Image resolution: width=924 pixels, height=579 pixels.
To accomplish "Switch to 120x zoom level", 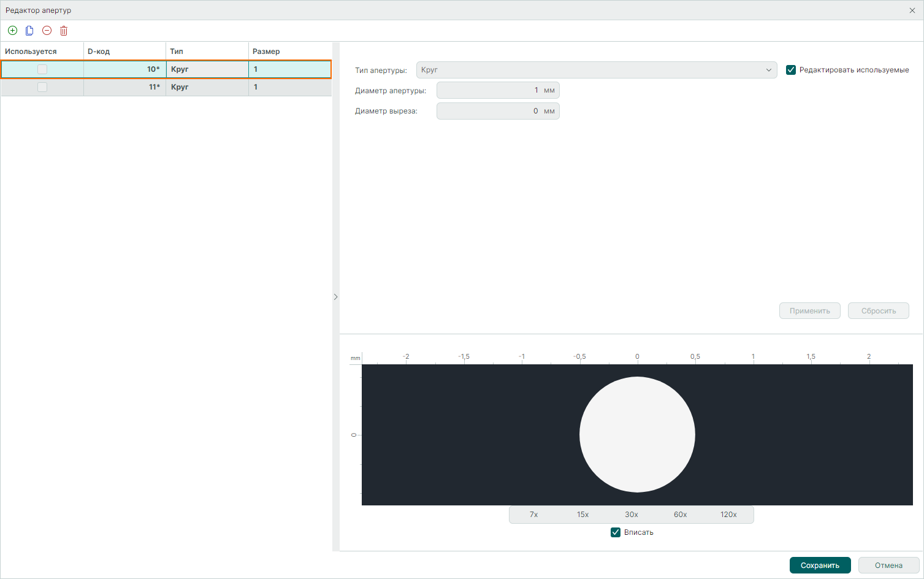I will [728, 515].
